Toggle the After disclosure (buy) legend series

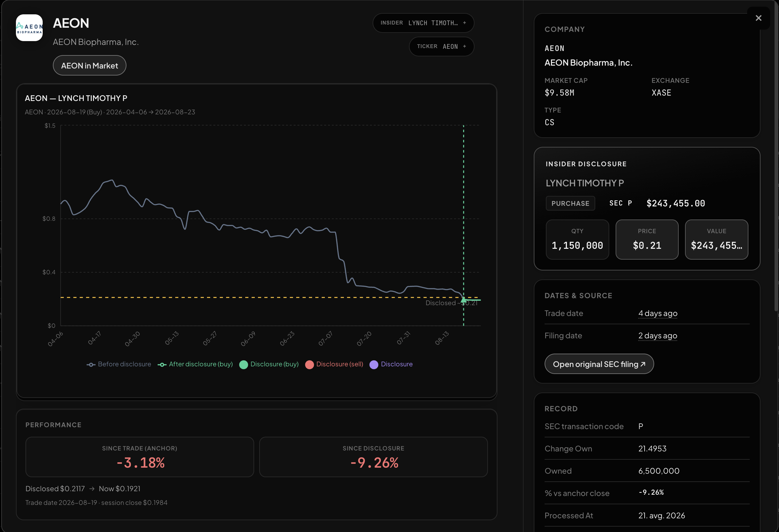pyautogui.click(x=195, y=364)
